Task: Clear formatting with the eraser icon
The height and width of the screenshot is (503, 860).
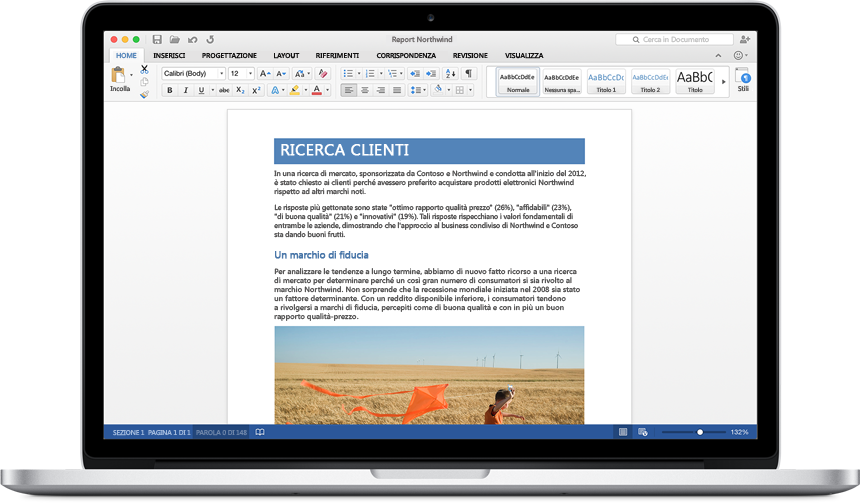Action: 323,74
